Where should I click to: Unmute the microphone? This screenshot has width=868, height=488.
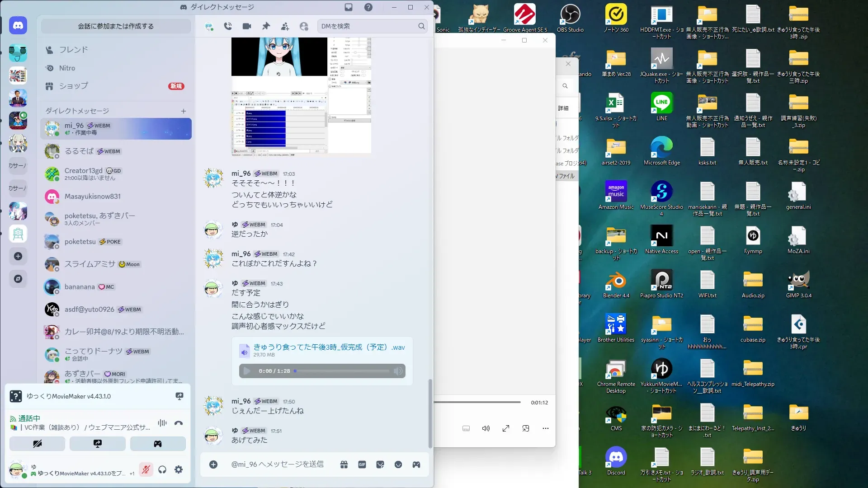146,469
